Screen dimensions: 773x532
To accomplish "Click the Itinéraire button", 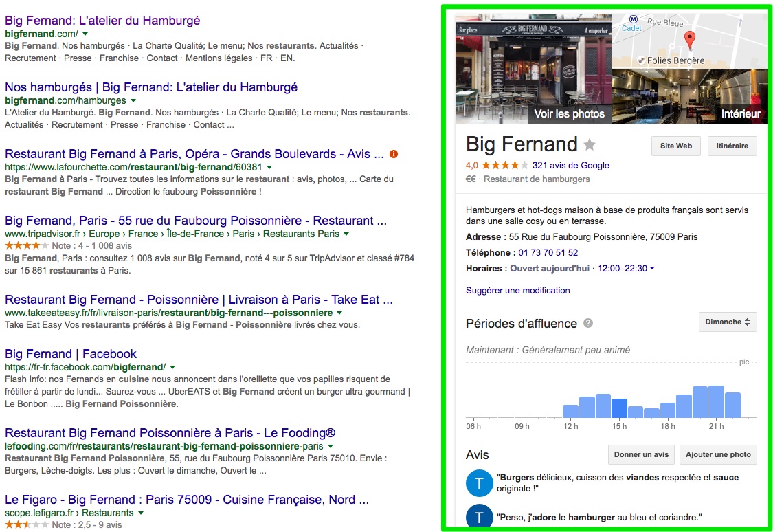I will pyautogui.click(x=732, y=146).
